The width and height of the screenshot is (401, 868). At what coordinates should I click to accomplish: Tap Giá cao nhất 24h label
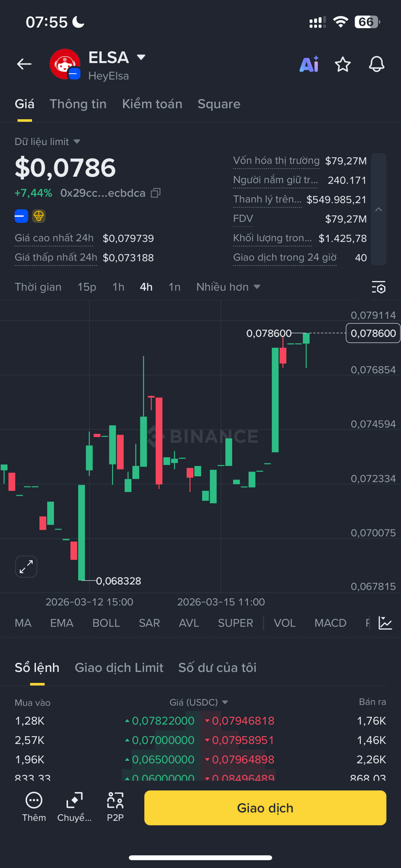point(54,238)
